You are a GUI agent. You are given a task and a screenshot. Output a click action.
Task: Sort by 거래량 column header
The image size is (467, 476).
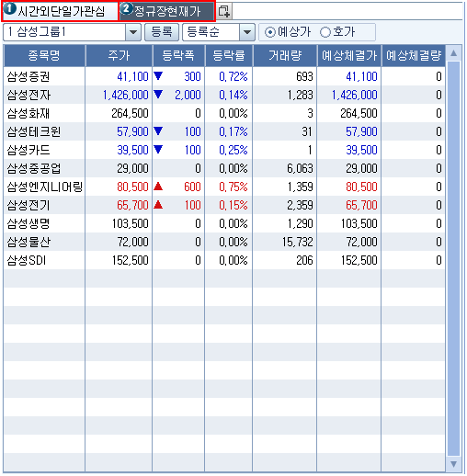click(x=285, y=55)
